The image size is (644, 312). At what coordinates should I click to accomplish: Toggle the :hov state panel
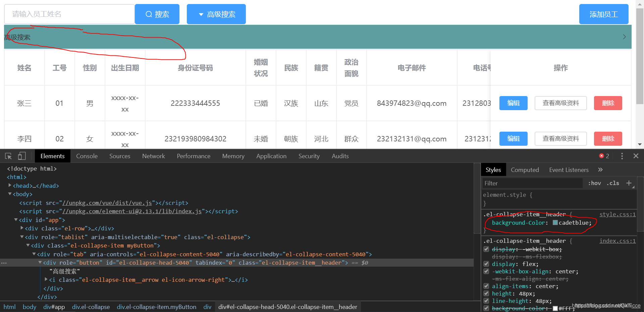click(x=594, y=183)
